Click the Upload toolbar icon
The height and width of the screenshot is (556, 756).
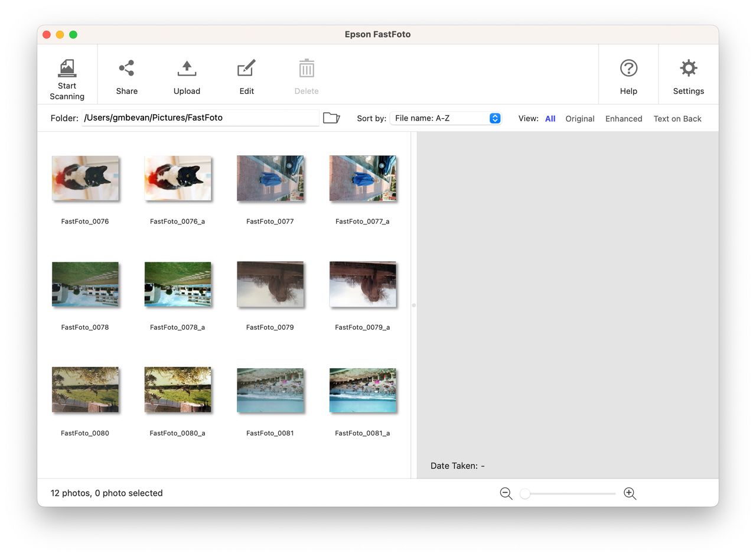click(187, 68)
